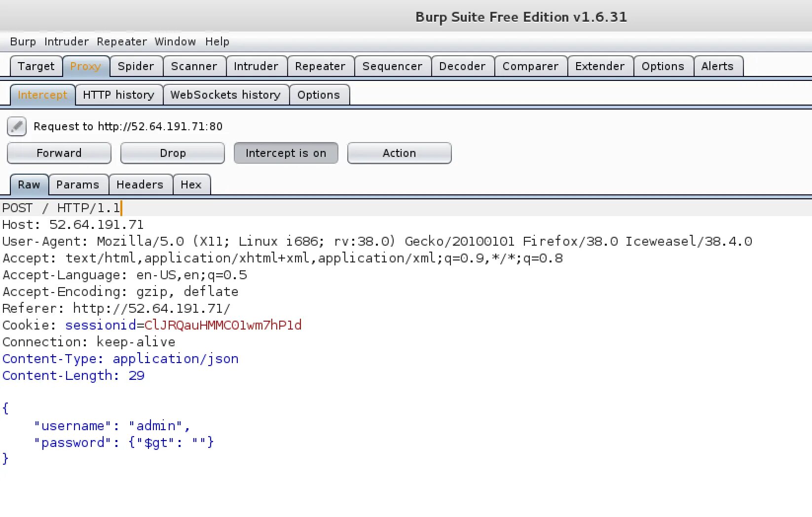
Task: Open the main Options tab
Action: (663, 66)
